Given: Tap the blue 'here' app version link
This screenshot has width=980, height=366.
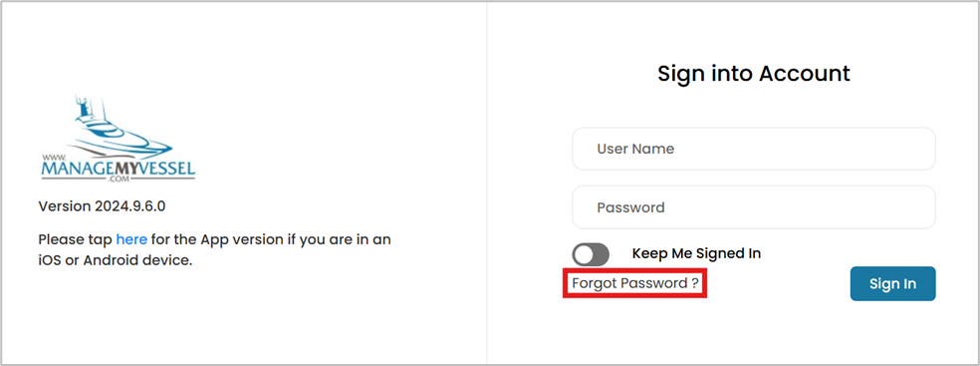Looking at the screenshot, I should pyautogui.click(x=131, y=239).
